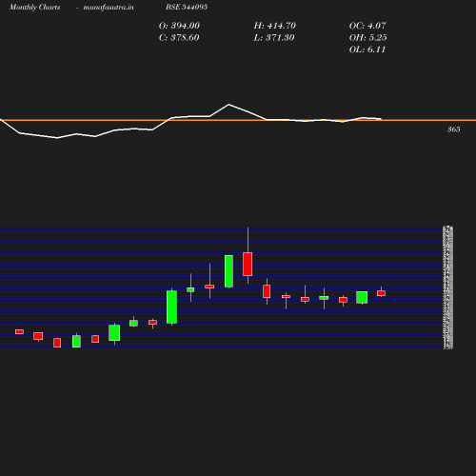Click the munafasutra.in watermark text

click(x=109, y=7)
